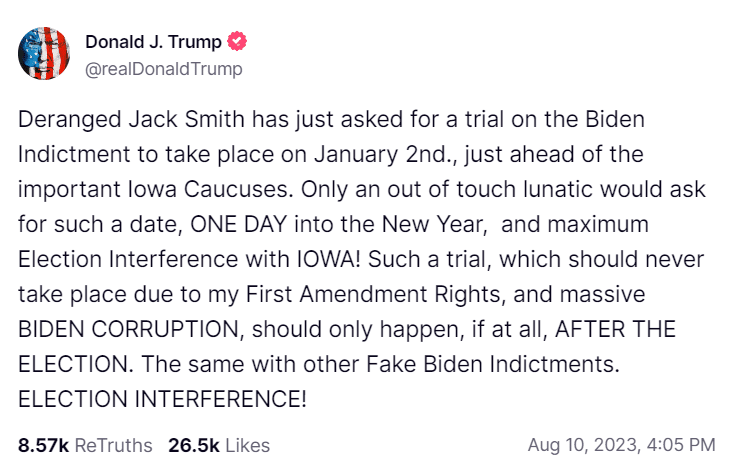729x465 pixels.
Task: Click the Aug 10, 2023 post date
Action: (583, 445)
